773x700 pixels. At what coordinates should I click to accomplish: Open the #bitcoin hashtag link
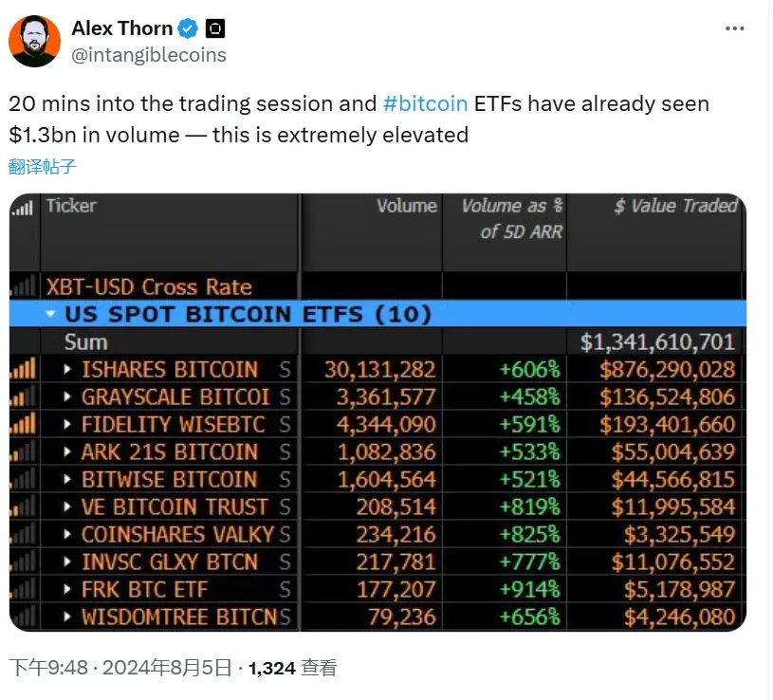coord(429,103)
